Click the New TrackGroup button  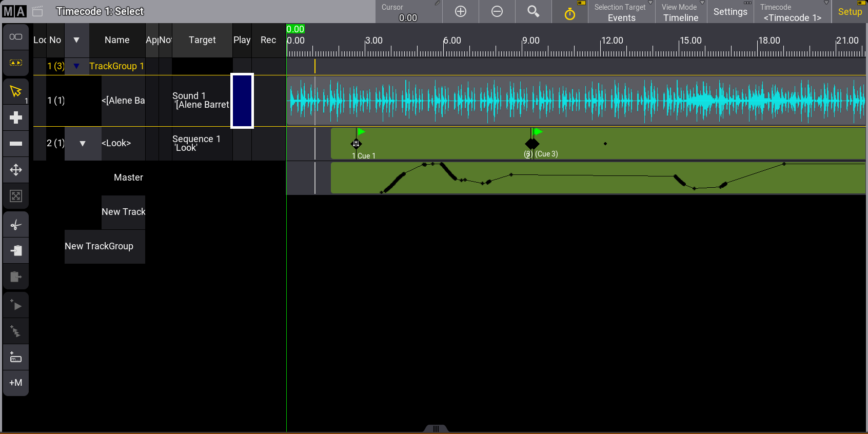[99, 246]
